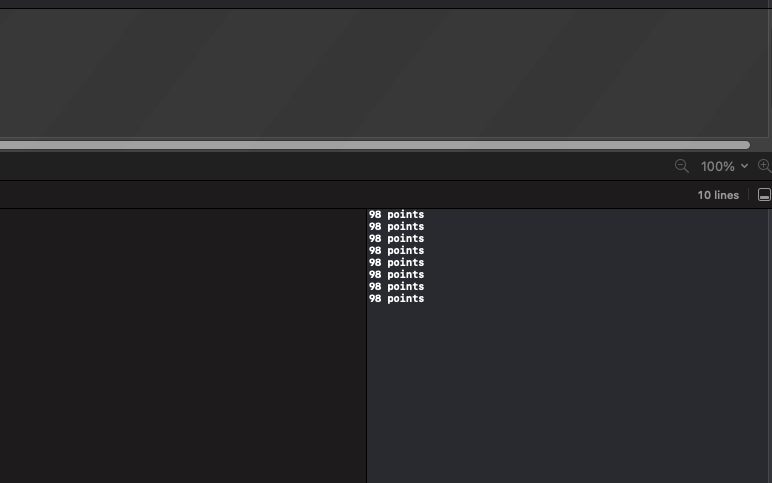Select the last "98 points" console line

pyautogui.click(x=396, y=299)
